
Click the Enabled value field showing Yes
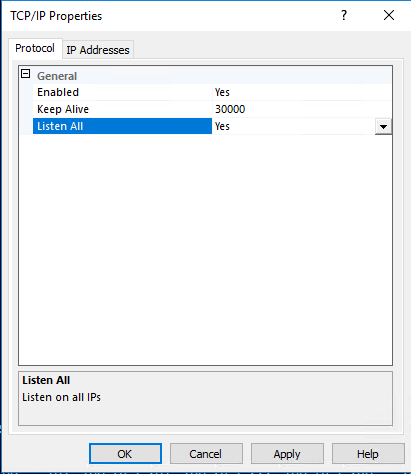(x=302, y=92)
